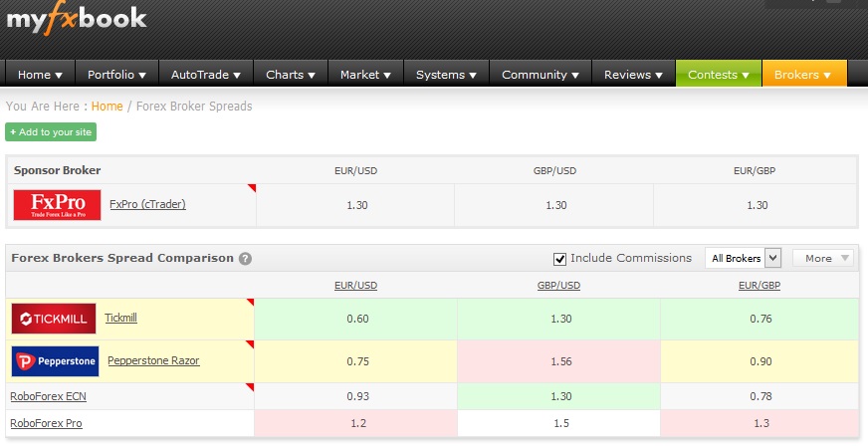Click Tickmill EUR/GBP spread 0.76
This screenshot has width=868, height=446.
coord(760,319)
